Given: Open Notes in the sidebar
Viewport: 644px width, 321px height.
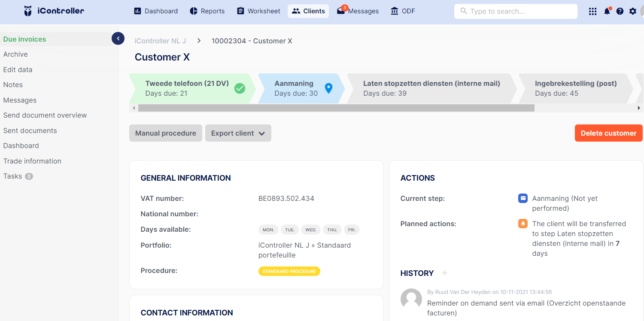Looking at the screenshot, I should coord(13,85).
